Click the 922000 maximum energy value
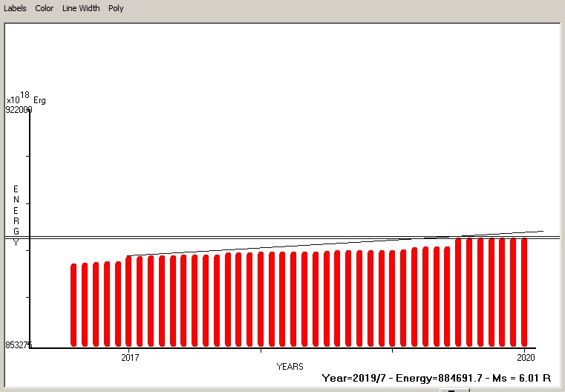Viewport: 565px width, 392px height. [x=19, y=109]
